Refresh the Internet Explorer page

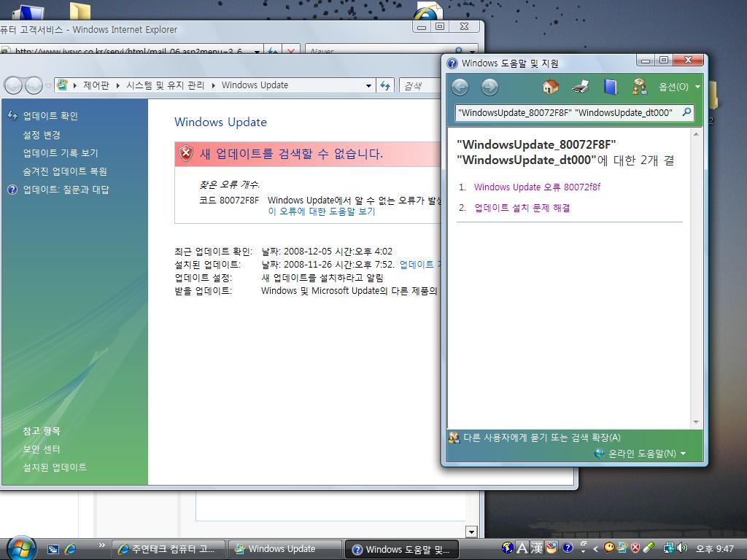[273, 50]
